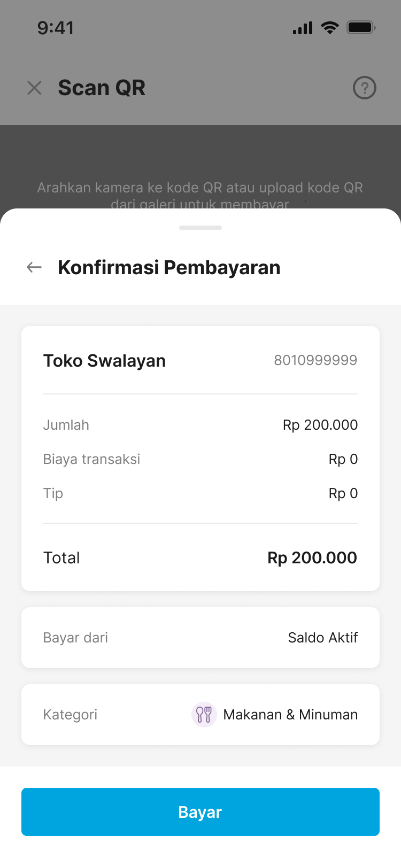Tap the Tip amount row
This screenshot has width=401, height=868.
click(200, 493)
